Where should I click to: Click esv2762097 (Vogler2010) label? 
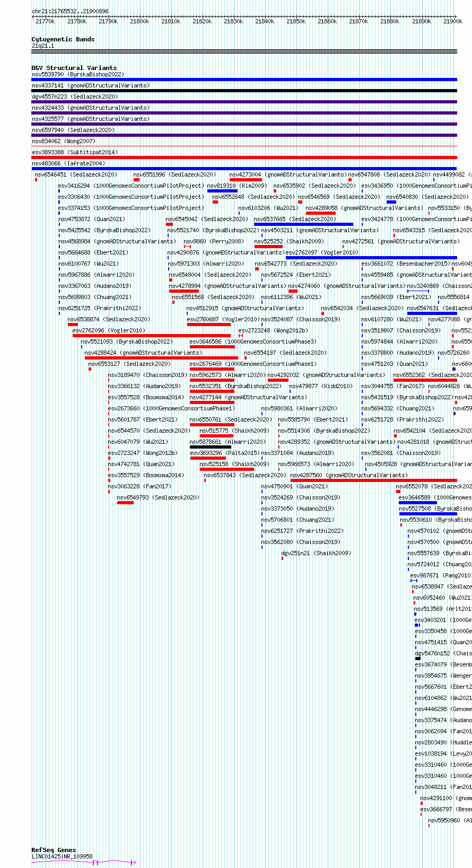click(x=323, y=253)
